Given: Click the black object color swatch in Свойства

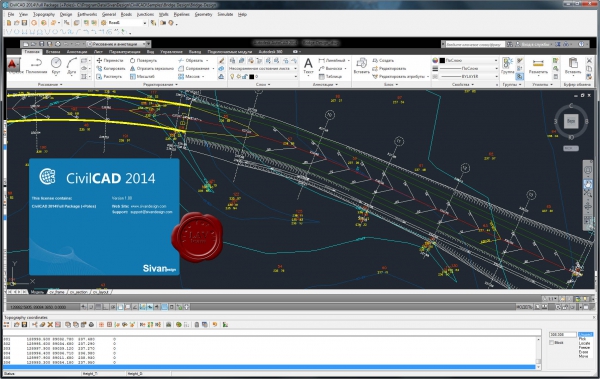Looking at the screenshot, I should click(442, 60).
